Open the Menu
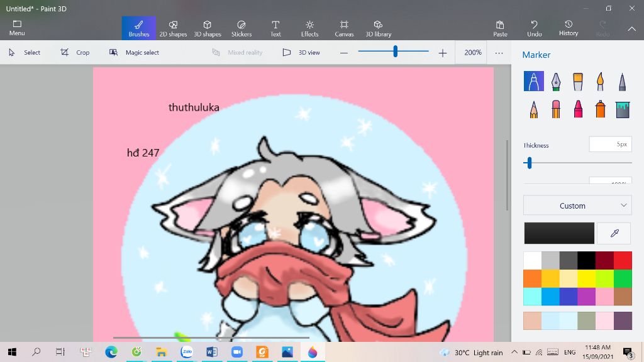The width and height of the screenshot is (644, 362). [17, 28]
